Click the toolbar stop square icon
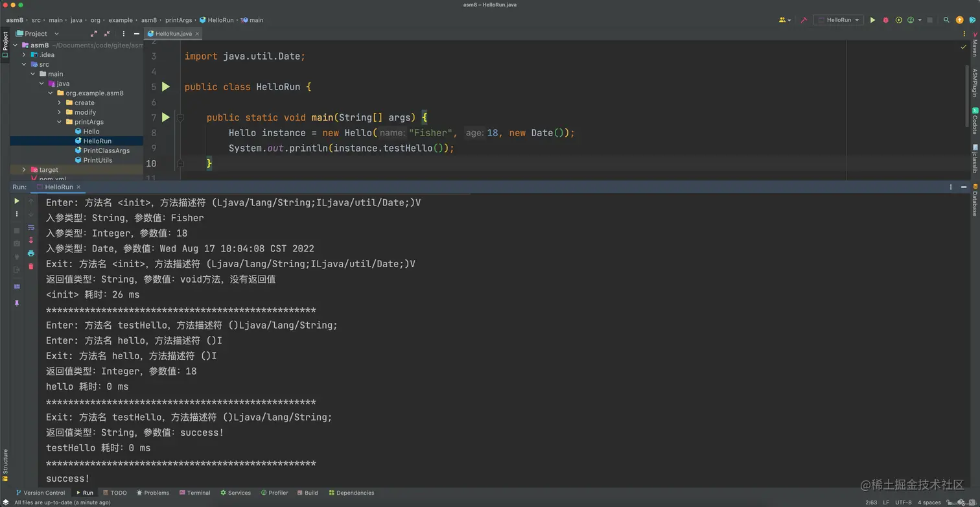 tap(929, 20)
